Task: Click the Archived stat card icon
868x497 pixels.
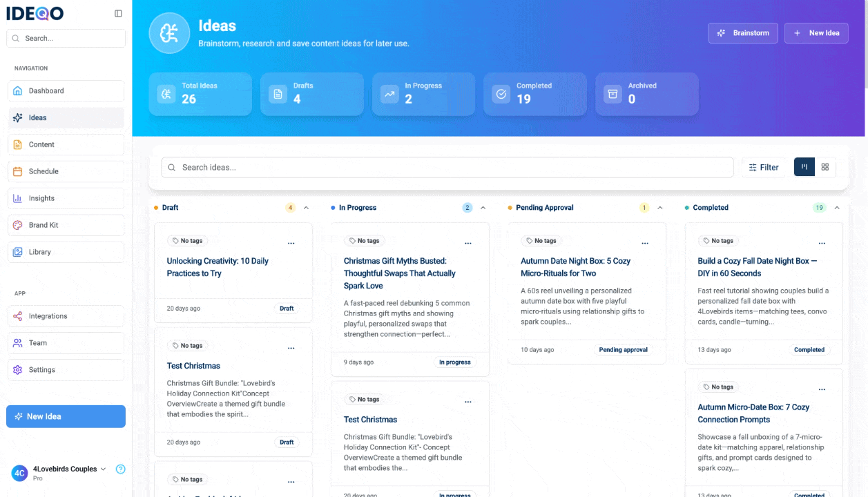Action: pos(613,94)
